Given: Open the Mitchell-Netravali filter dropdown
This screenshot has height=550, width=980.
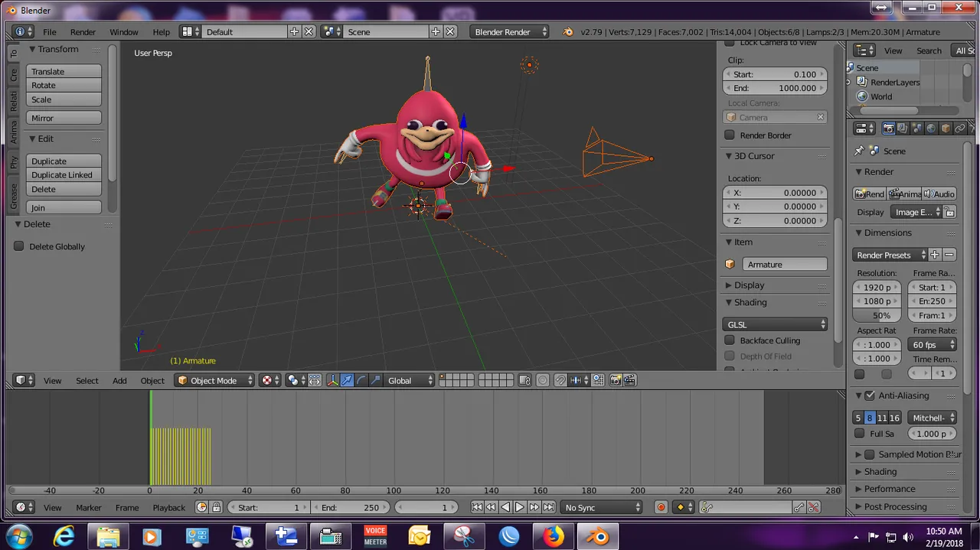Looking at the screenshot, I should tap(932, 418).
